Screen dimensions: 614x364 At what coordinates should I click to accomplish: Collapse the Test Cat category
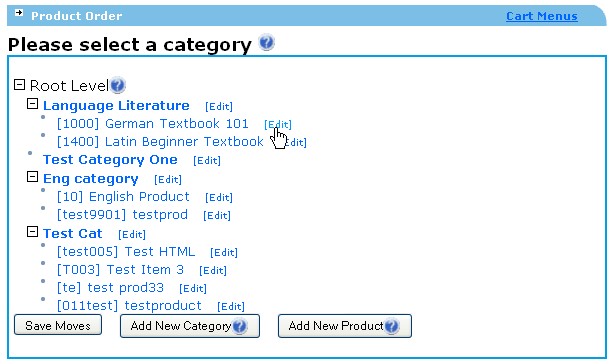33,232
